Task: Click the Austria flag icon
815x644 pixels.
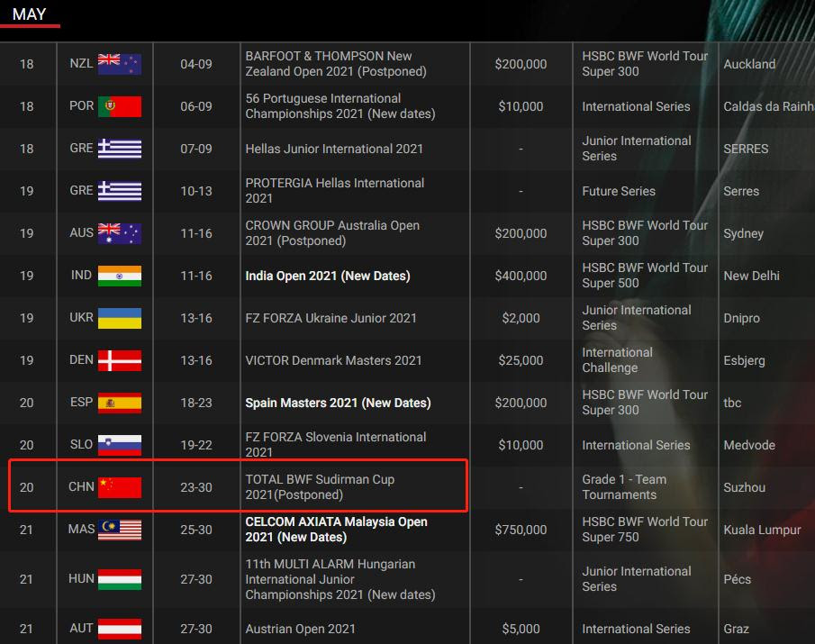Action: [x=120, y=629]
